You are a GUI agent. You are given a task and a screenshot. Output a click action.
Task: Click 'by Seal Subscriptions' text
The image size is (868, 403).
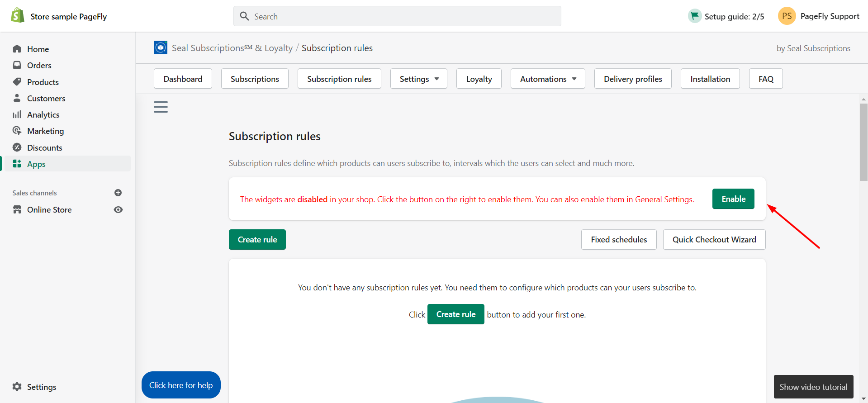point(813,48)
